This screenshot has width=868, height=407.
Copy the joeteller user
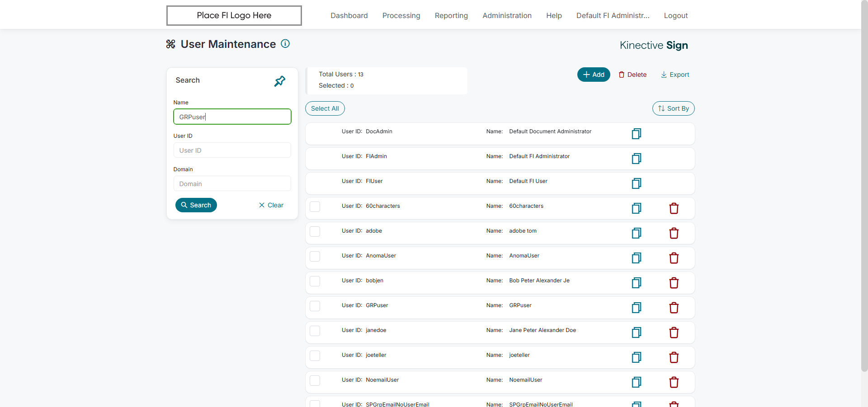click(637, 357)
